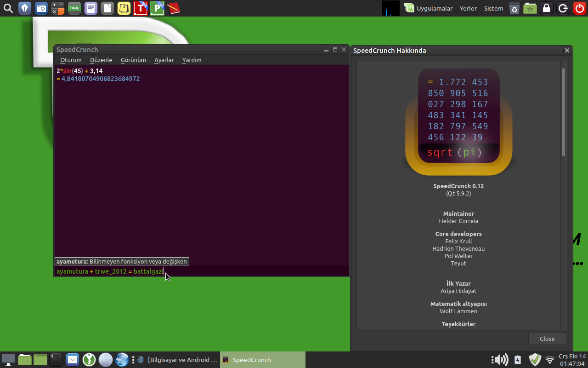Switch to SpeedCrunch taskbar entry
The height and width of the screenshot is (368, 588).
coord(263,360)
